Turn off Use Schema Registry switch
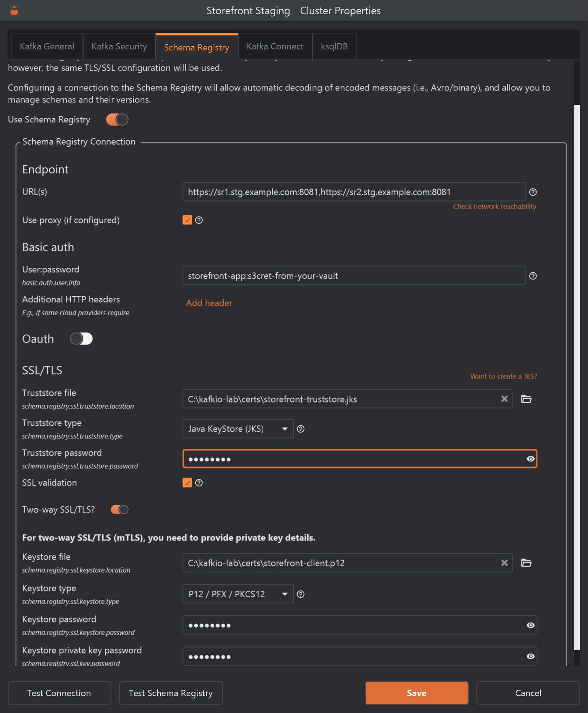The width and height of the screenshot is (588, 713). pyautogui.click(x=117, y=120)
